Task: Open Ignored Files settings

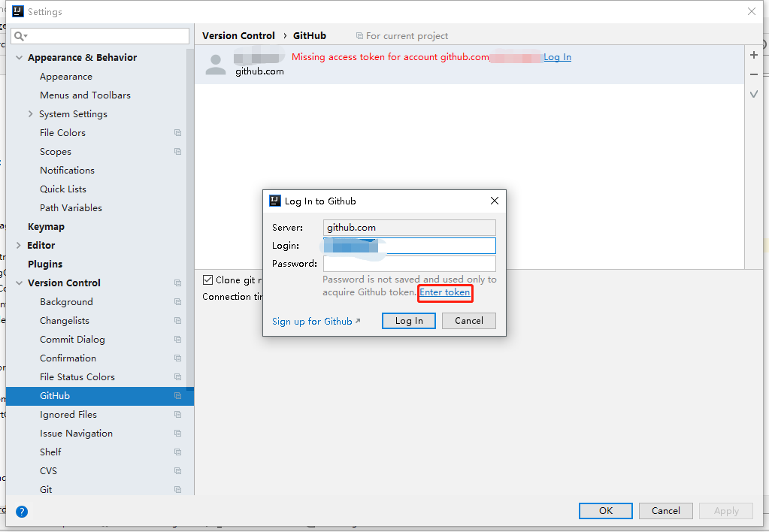Action: pyautogui.click(x=68, y=415)
